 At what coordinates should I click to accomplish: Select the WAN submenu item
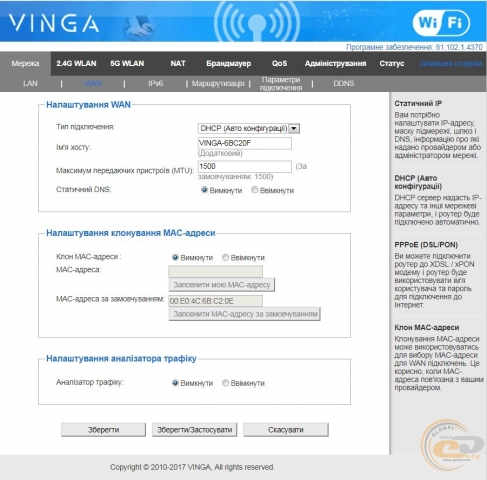[93, 83]
